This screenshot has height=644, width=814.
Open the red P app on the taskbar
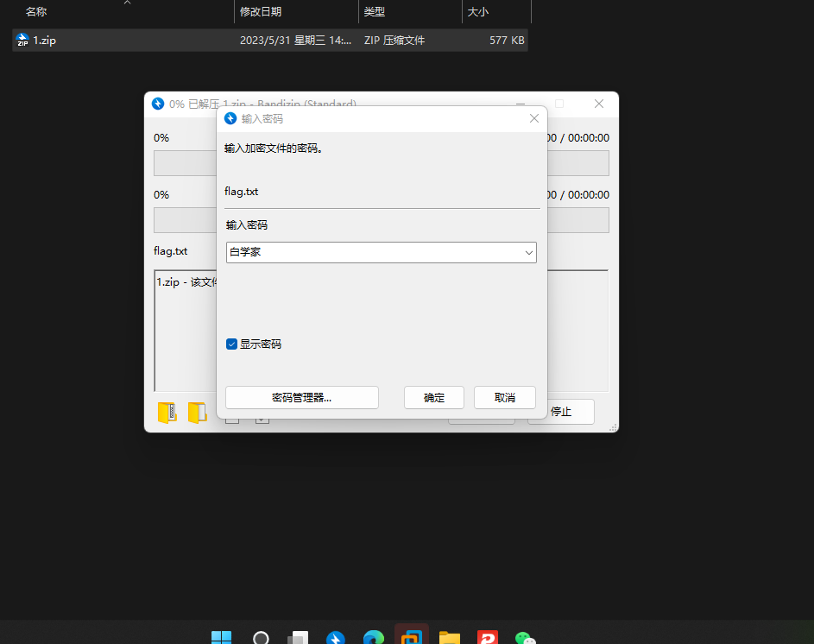click(x=488, y=637)
